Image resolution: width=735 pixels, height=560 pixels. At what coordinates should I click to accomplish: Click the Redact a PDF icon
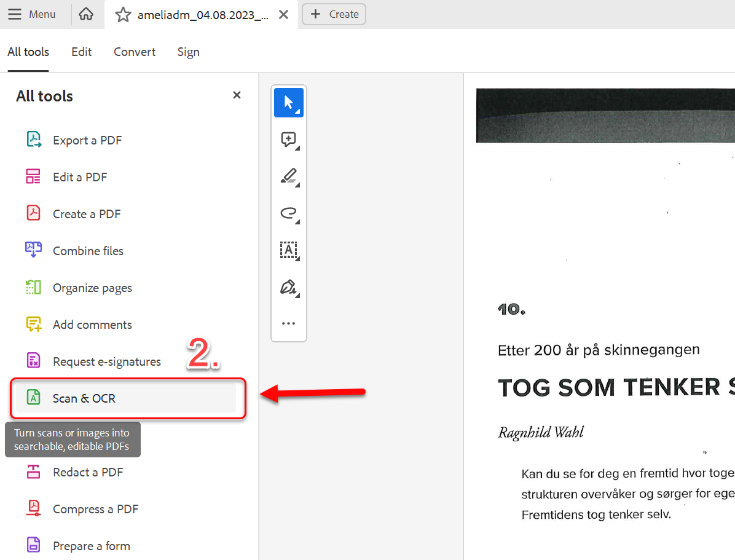click(33, 471)
